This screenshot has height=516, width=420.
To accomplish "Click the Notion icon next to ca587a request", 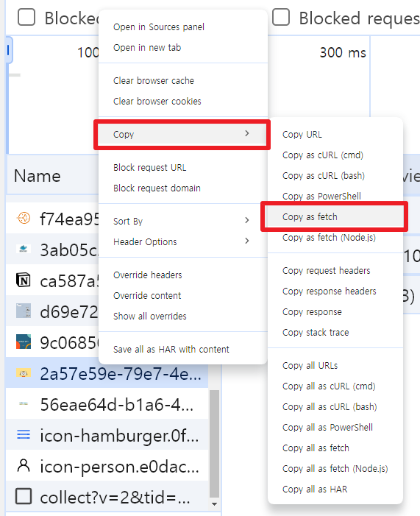I will (x=24, y=280).
